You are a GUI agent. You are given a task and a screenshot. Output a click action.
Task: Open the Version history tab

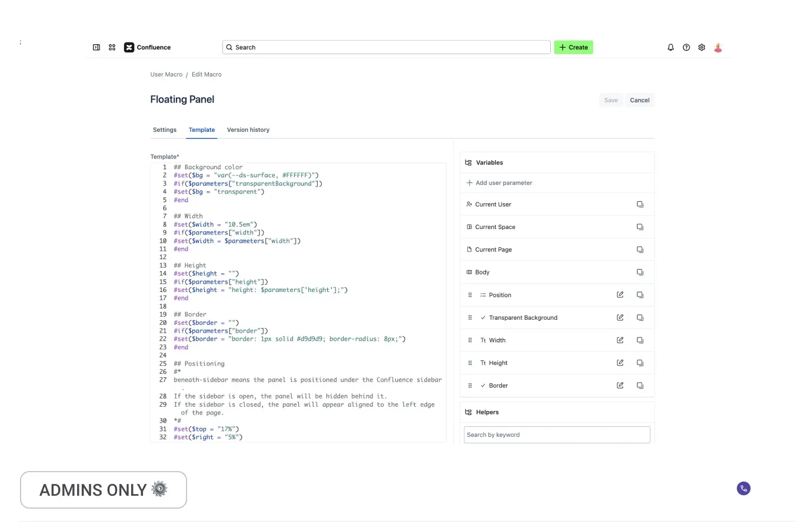(248, 130)
